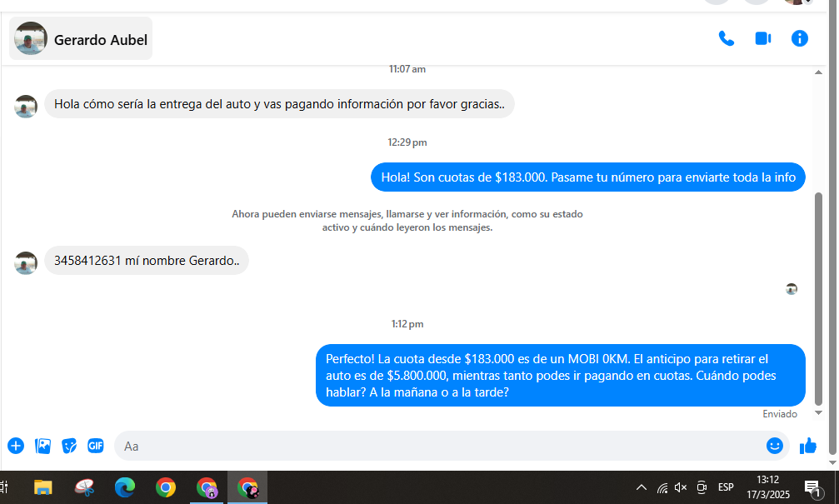Open more actions plus menu
Image resolution: width=839 pixels, height=504 pixels.
(16, 446)
